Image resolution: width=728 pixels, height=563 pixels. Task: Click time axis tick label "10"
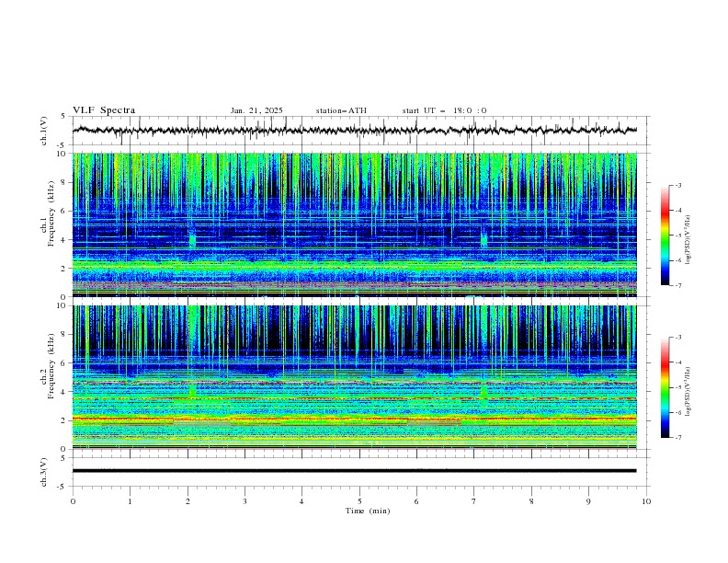pyautogui.click(x=646, y=501)
